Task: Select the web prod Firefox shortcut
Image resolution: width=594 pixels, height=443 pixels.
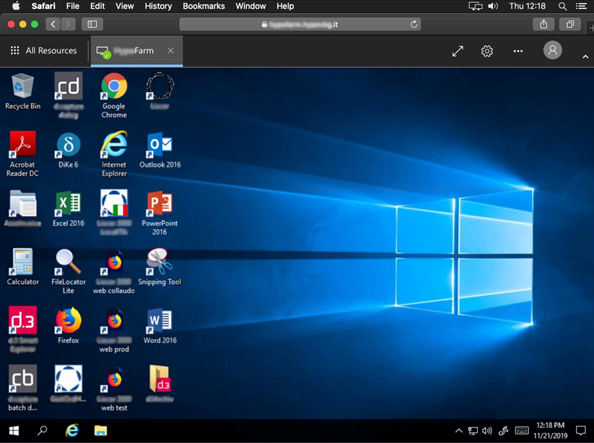Action: point(114,330)
